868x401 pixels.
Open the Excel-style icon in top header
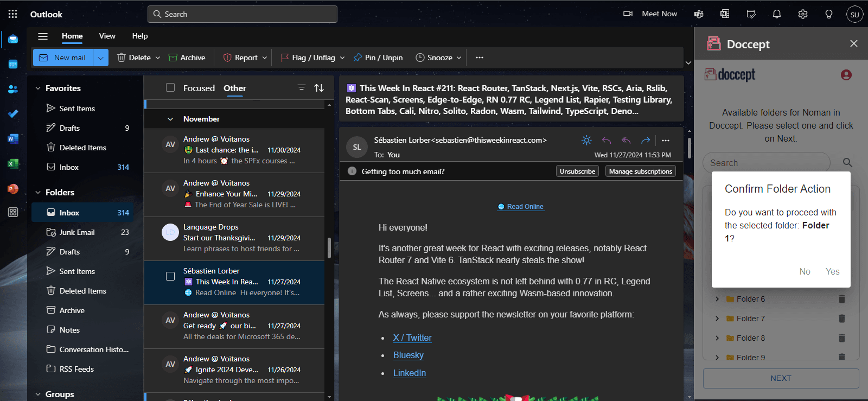725,14
